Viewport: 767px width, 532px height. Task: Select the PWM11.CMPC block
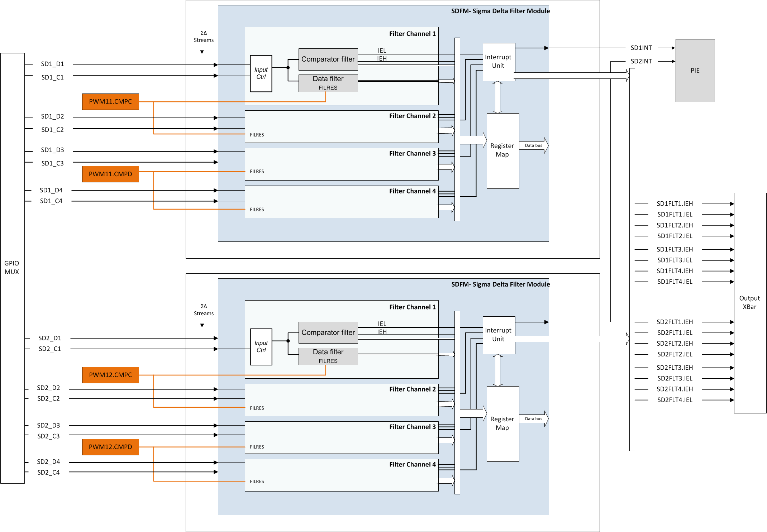(x=110, y=101)
